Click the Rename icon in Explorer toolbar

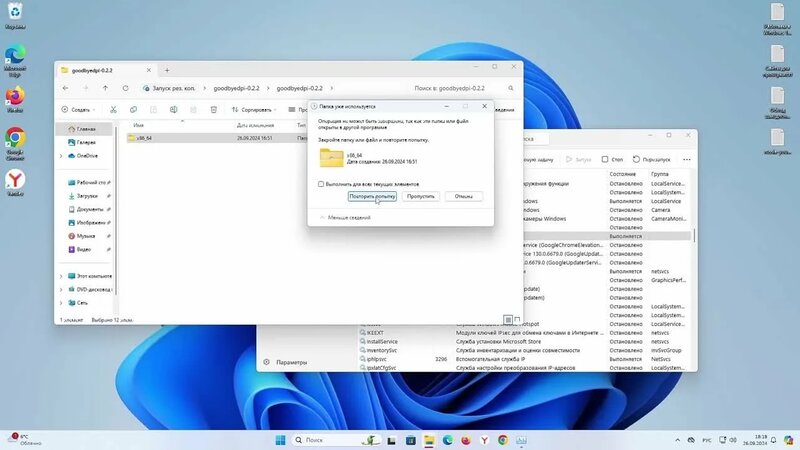[x=173, y=110]
